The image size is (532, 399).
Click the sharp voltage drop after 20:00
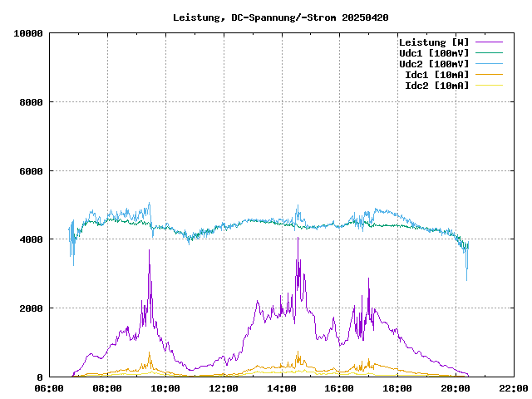[x=466, y=278]
